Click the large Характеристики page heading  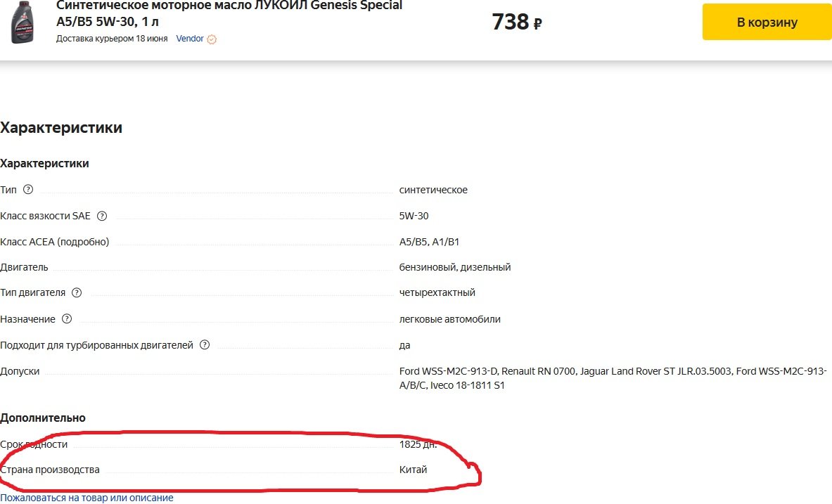(61, 127)
